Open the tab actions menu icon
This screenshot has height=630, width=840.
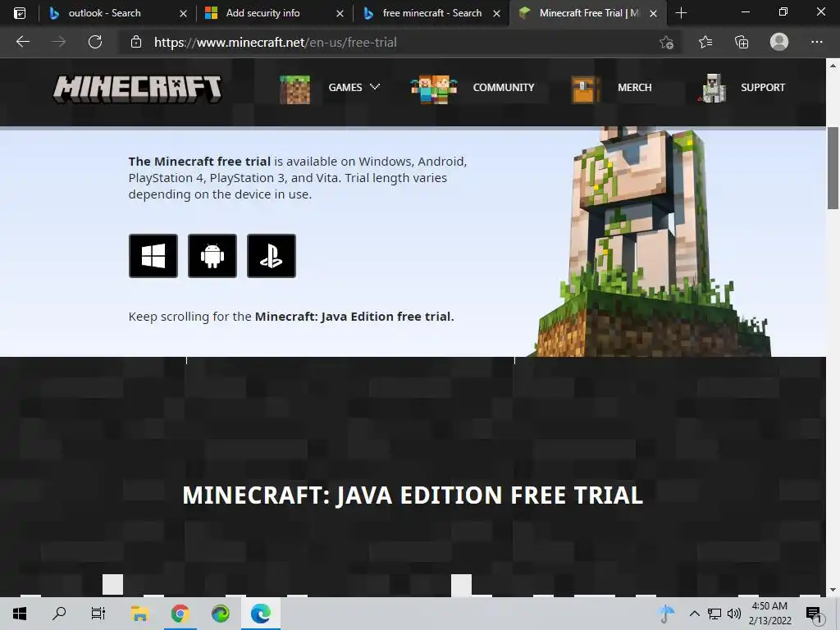point(20,13)
